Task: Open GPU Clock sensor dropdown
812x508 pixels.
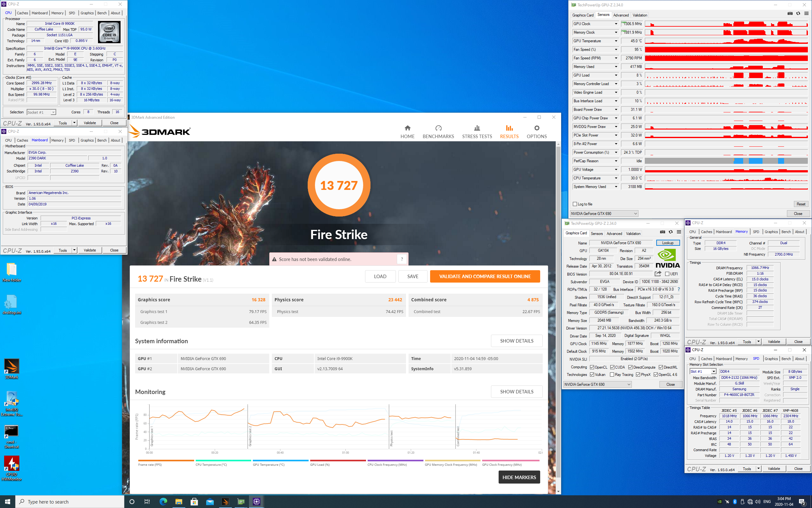Action: tap(616, 24)
